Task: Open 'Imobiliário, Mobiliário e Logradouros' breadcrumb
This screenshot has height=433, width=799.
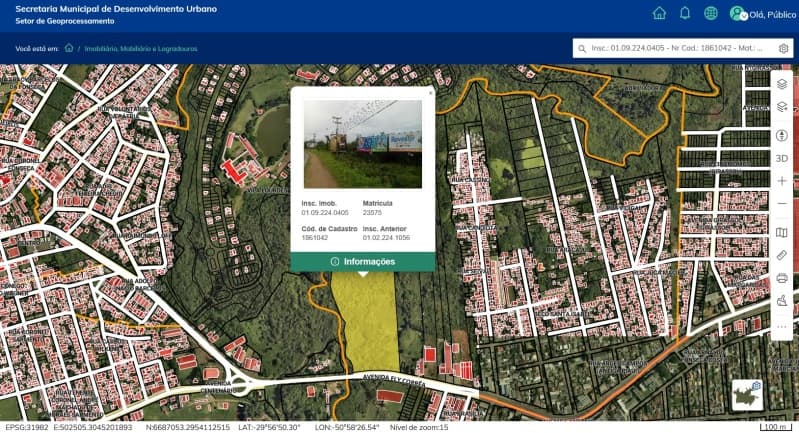Action: tap(141, 49)
